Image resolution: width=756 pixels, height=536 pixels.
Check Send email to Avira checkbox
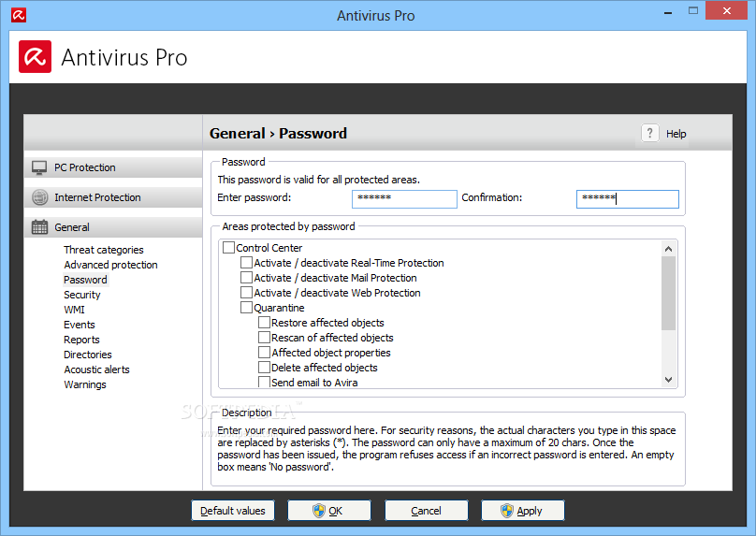click(x=264, y=382)
